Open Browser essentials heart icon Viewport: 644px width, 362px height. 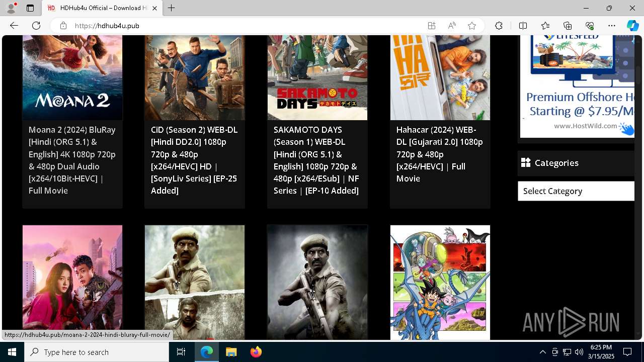590,26
